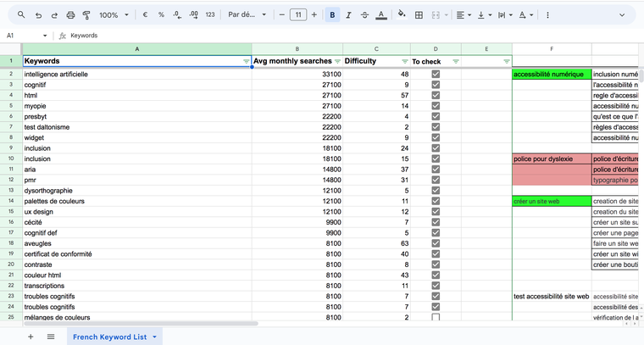Open the fill color picker
The image size is (644, 345).
[402, 15]
